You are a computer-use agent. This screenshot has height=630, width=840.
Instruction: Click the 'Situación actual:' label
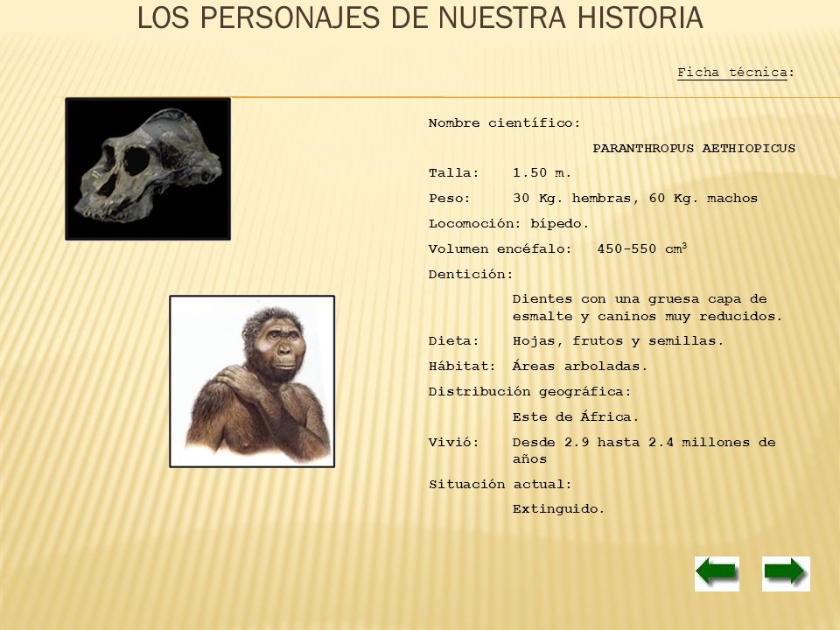pos(500,484)
